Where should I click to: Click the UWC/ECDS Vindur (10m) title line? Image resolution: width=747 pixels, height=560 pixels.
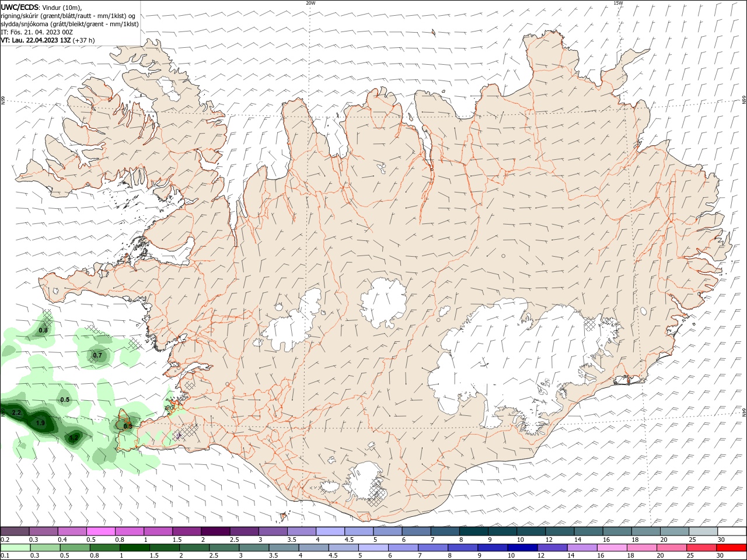point(41,8)
